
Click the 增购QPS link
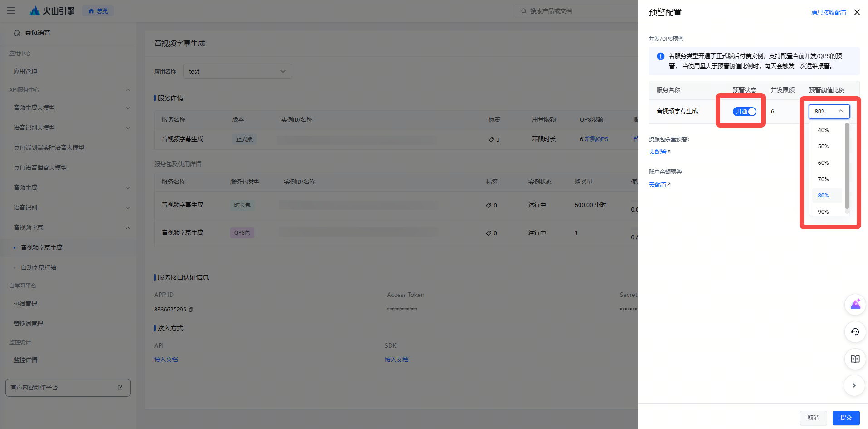pos(596,139)
